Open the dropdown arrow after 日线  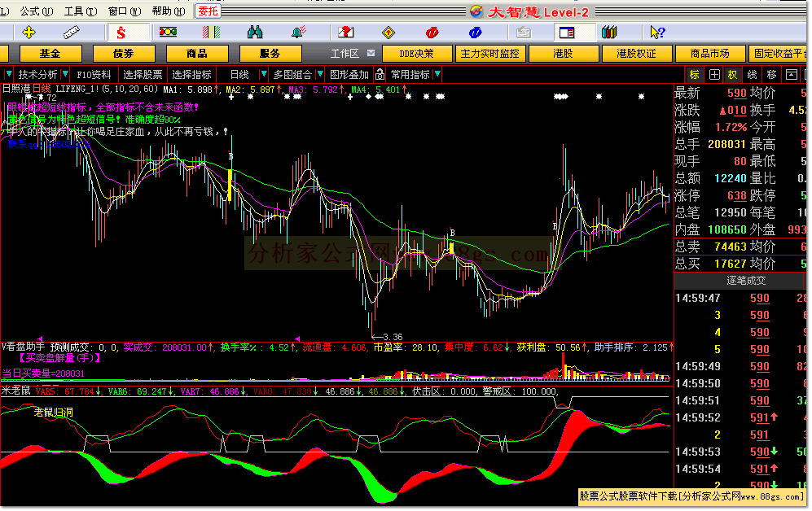click(264, 75)
